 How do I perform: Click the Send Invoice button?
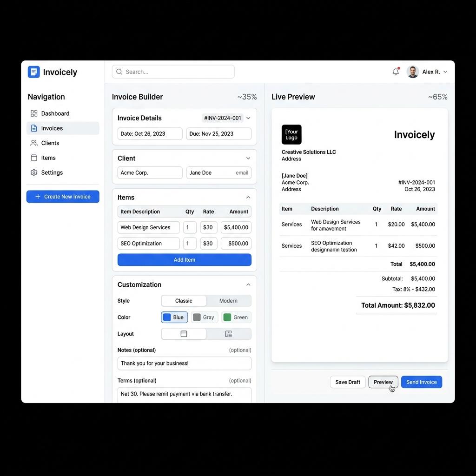[x=421, y=382]
